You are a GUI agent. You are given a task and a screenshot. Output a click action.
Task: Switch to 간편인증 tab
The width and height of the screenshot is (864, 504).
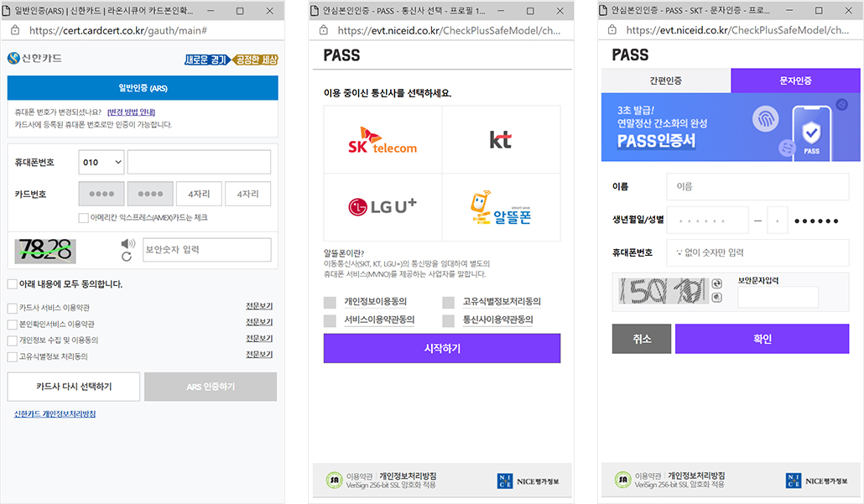[666, 81]
